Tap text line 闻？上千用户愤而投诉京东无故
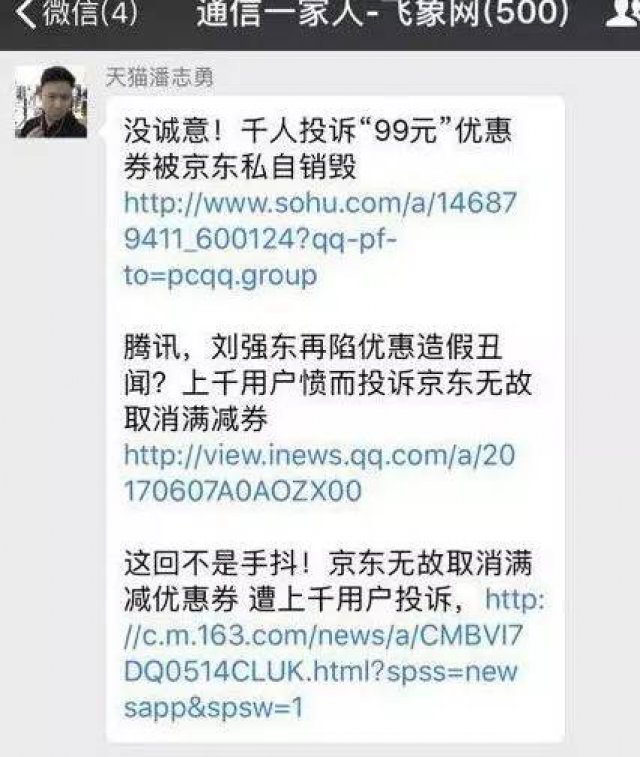Image resolution: width=640 pixels, height=757 pixels. point(328,383)
